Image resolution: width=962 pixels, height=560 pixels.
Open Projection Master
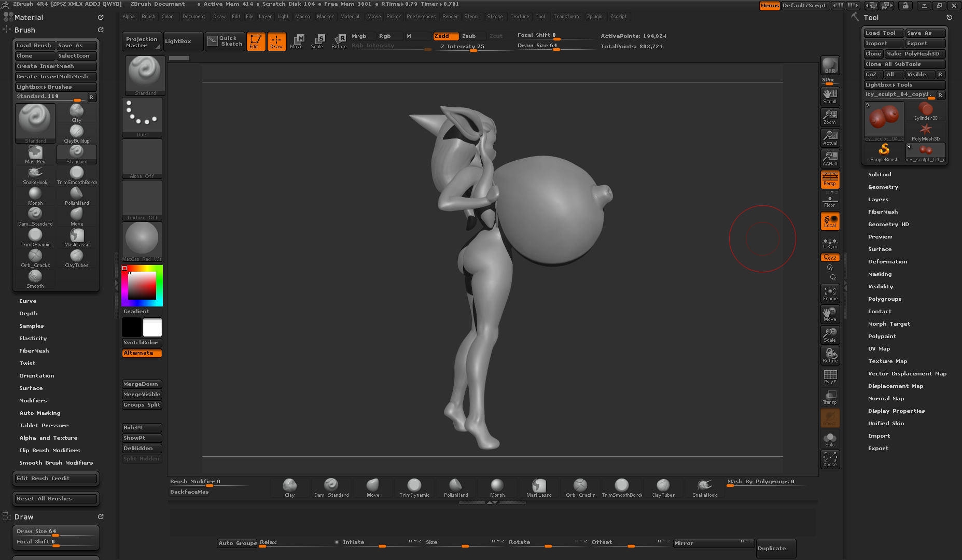coord(142,42)
